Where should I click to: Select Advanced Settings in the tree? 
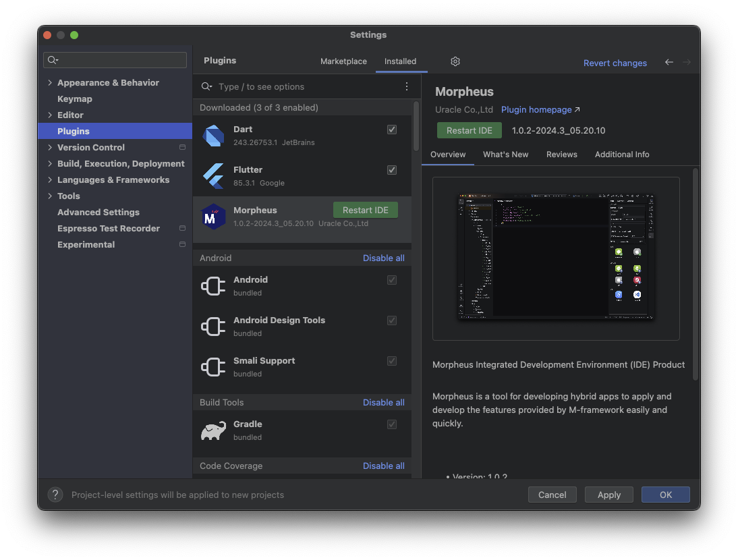tap(115, 213)
